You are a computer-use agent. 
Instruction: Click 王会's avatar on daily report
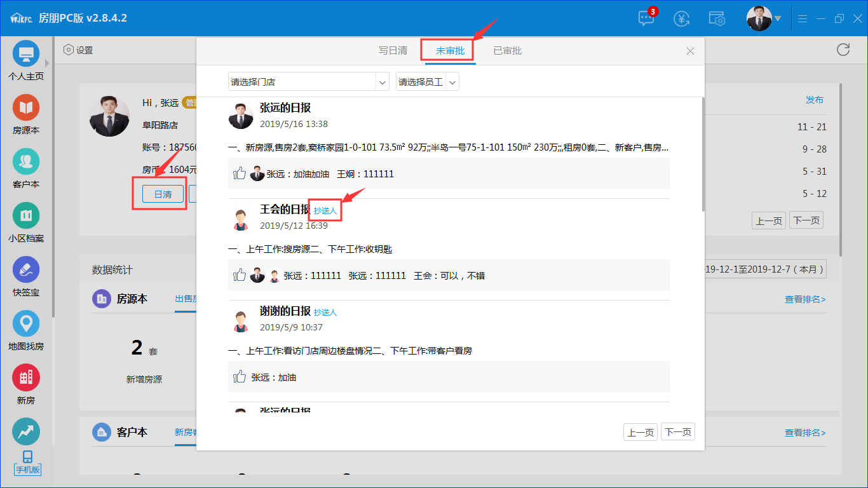pyautogui.click(x=241, y=219)
